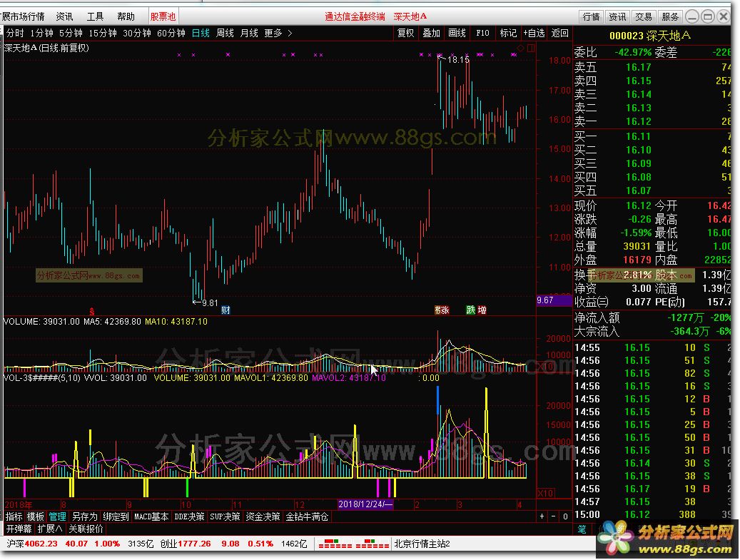The width and height of the screenshot is (740, 560).
Task: Open the 扩展市场行情 menu
Action: click(23, 16)
